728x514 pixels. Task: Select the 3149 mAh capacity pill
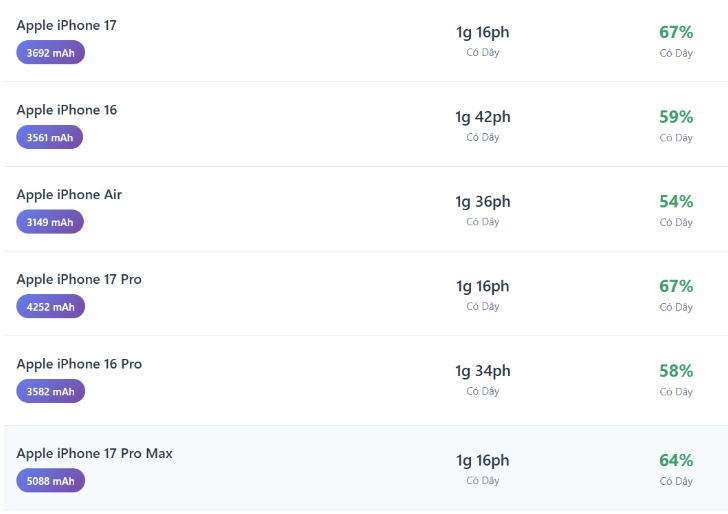[50, 222]
